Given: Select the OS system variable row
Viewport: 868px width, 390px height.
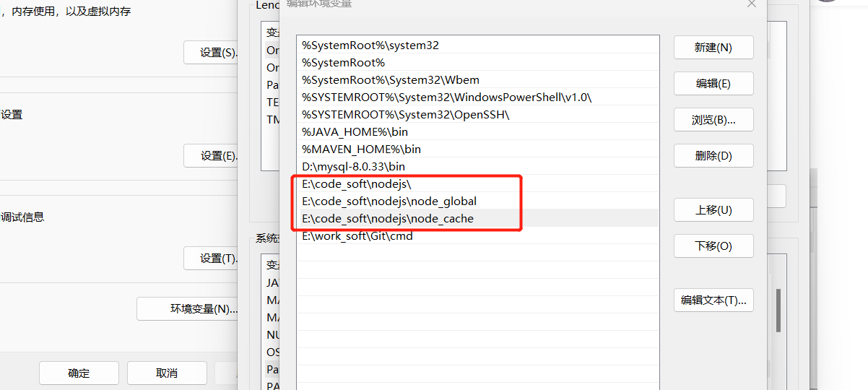Looking at the screenshot, I should (x=272, y=352).
